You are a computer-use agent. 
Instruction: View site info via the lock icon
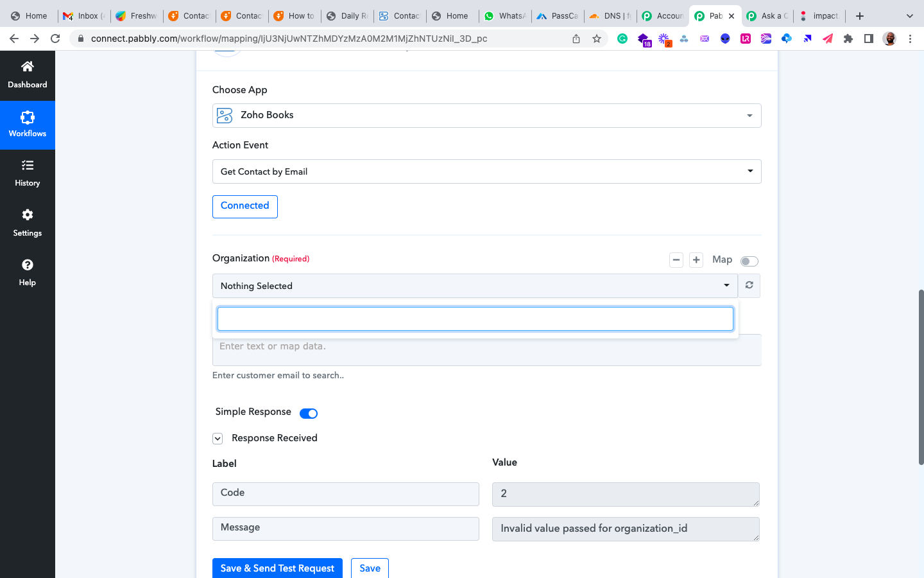[x=81, y=39]
